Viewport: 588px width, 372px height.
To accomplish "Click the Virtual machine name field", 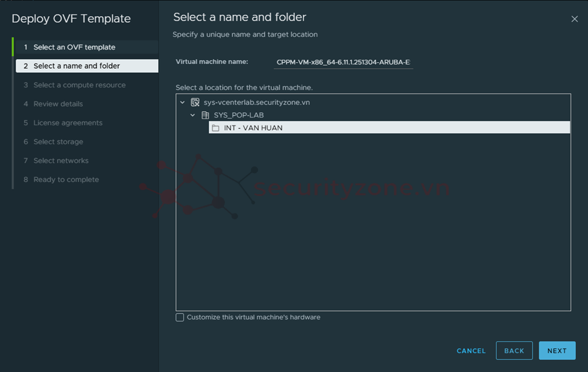I will click(x=343, y=62).
